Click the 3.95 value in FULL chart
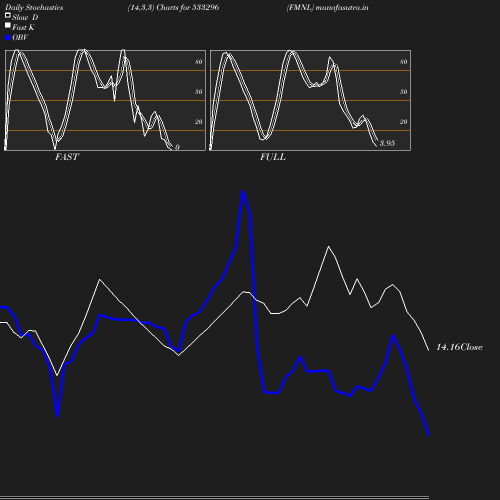The height and width of the screenshot is (500, 500). (x=387, y=143)
